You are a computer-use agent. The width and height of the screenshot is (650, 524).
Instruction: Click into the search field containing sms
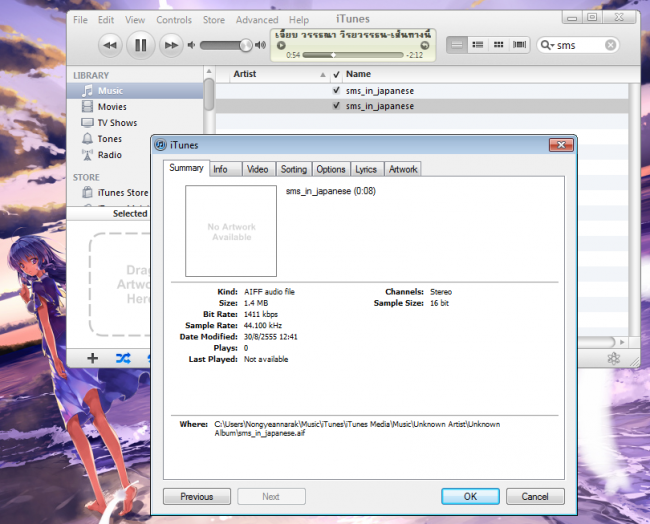pos(580,45)
